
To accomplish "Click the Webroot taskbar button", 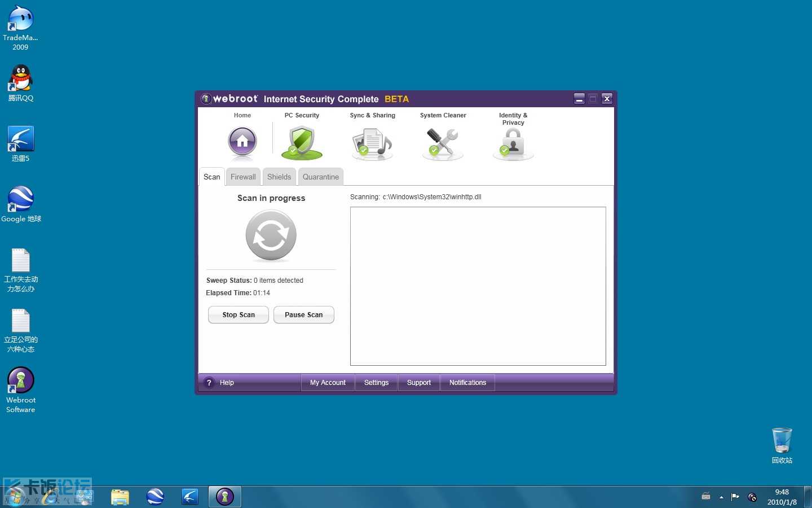I will pos(224,497).
